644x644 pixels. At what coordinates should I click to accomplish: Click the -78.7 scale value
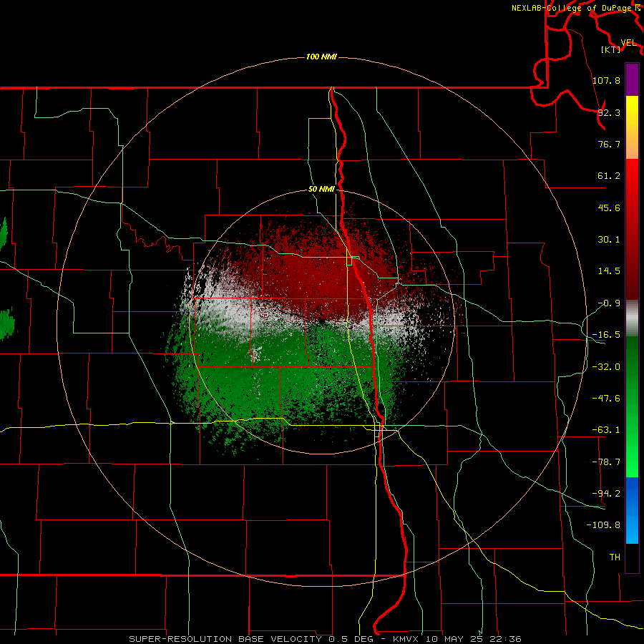(x=606, y=462)
